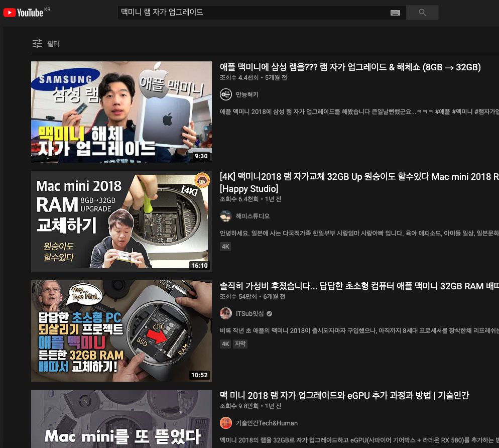
Task: Visit the 기술인간Tech&Human channel name link
Action: (267, 423)
